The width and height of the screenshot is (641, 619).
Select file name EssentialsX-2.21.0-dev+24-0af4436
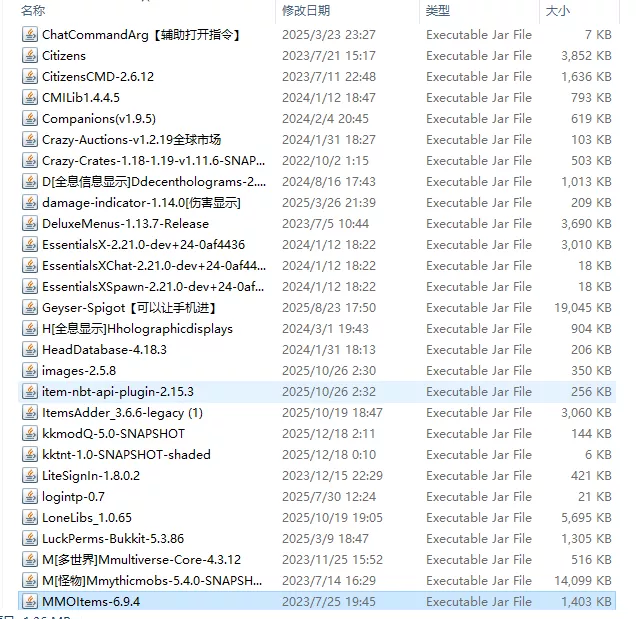143,245
